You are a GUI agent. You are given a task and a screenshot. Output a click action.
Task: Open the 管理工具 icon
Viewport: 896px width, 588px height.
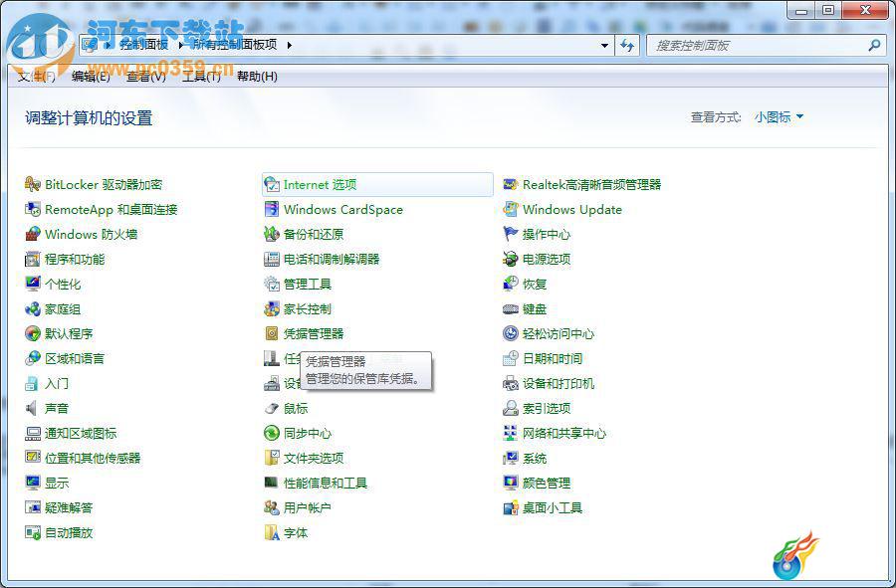[272, 284]
